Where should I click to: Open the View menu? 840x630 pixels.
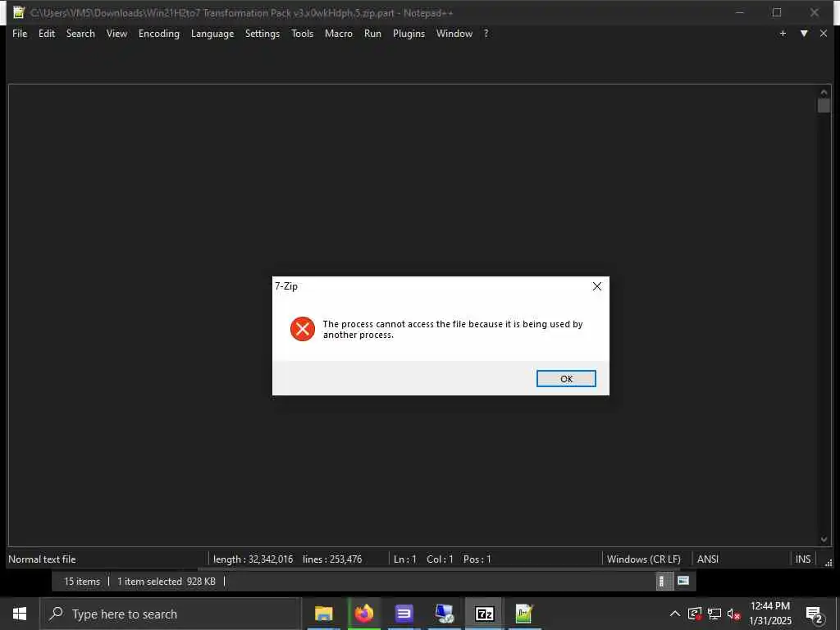(x=116, y=33)
